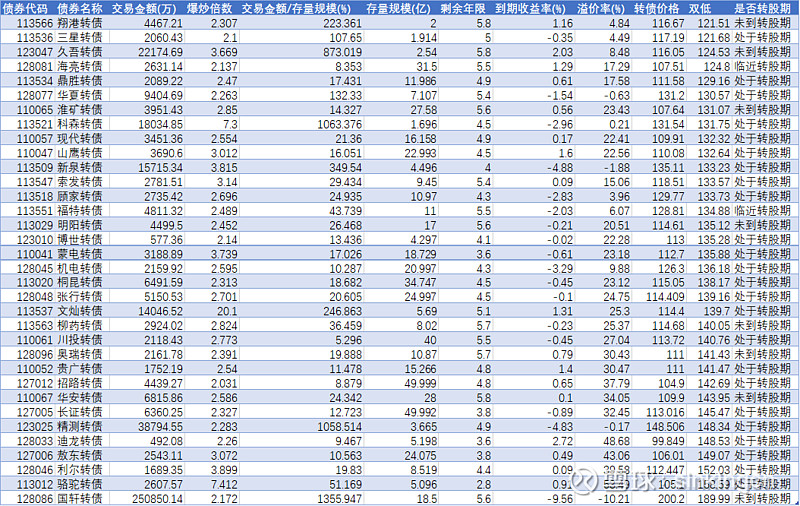Click the 873.019 ratio cell
This screenshot has width=800, height=506.
coord(343,52)
